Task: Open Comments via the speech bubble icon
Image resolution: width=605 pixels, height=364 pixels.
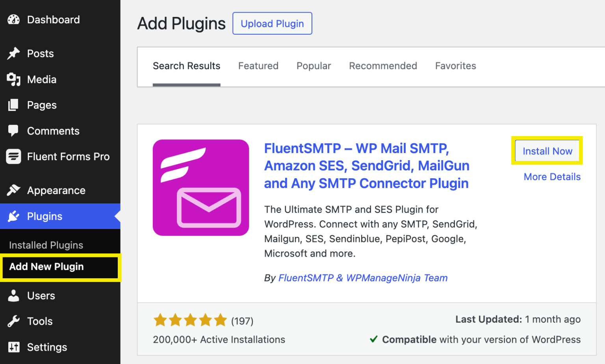Action: 13,131
